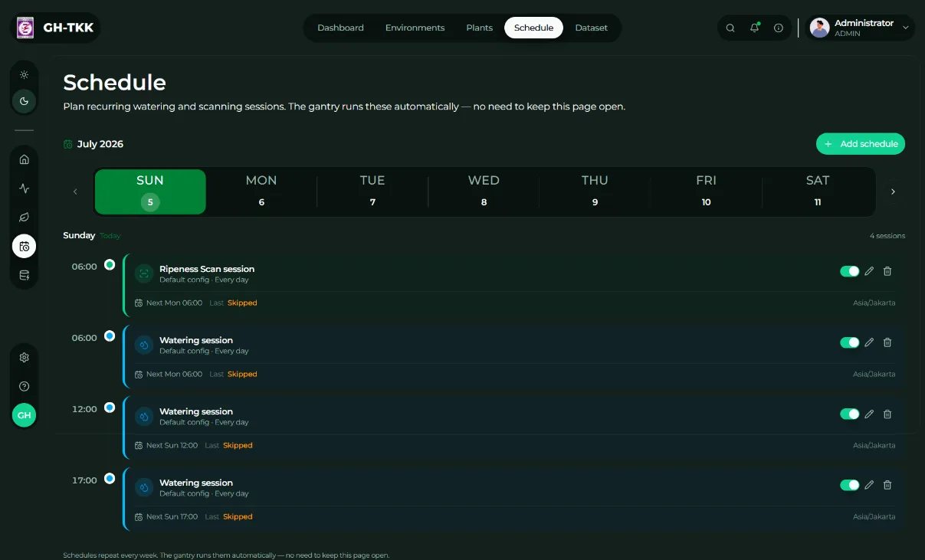Click the Ripeness Scan session title
925x560 pixels.
[x=207, y=269]
